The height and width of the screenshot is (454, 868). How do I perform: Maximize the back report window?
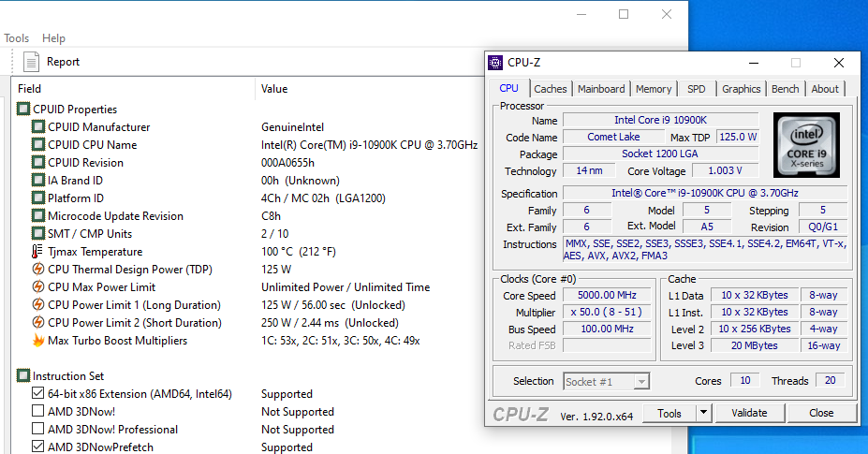[x=624, y=14]
